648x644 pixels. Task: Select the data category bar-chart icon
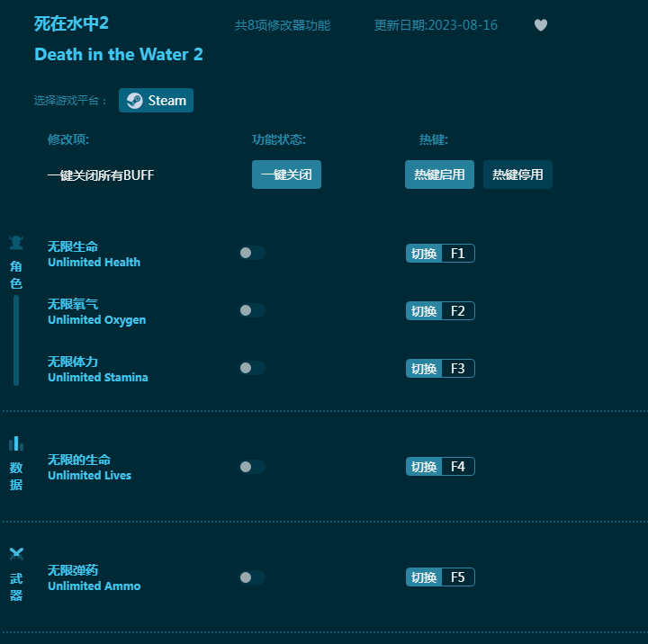pos(16,443)
